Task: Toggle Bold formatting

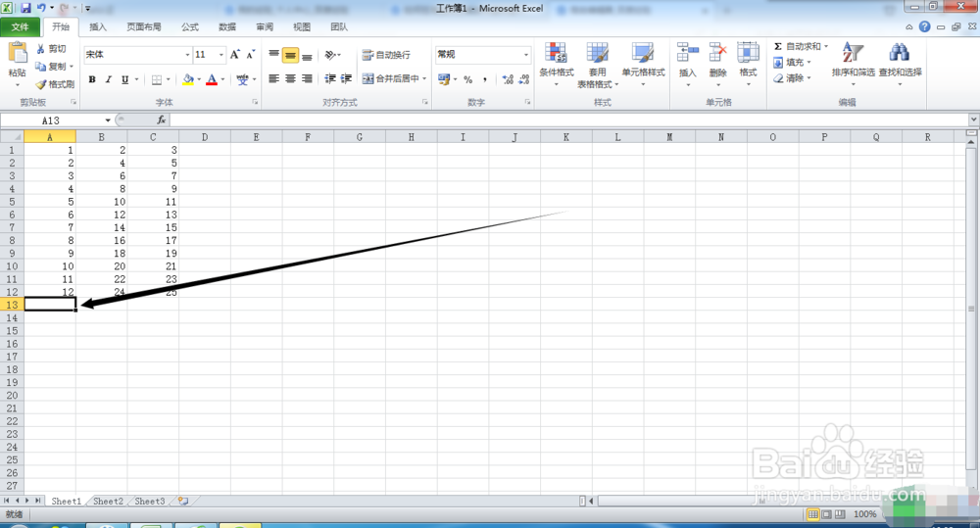Action: [92, 79]
